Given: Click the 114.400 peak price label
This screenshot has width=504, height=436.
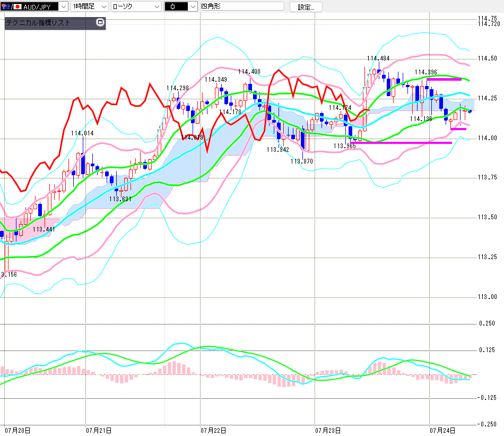Looking at the screenshot, I should tap(249, 72).
